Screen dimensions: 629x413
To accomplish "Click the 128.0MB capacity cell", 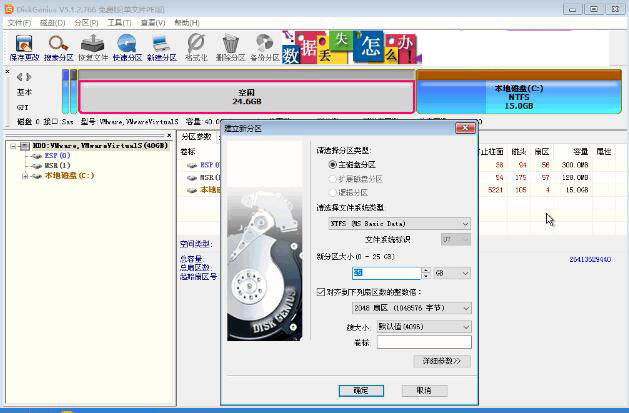I will click(x=575, y=177).
